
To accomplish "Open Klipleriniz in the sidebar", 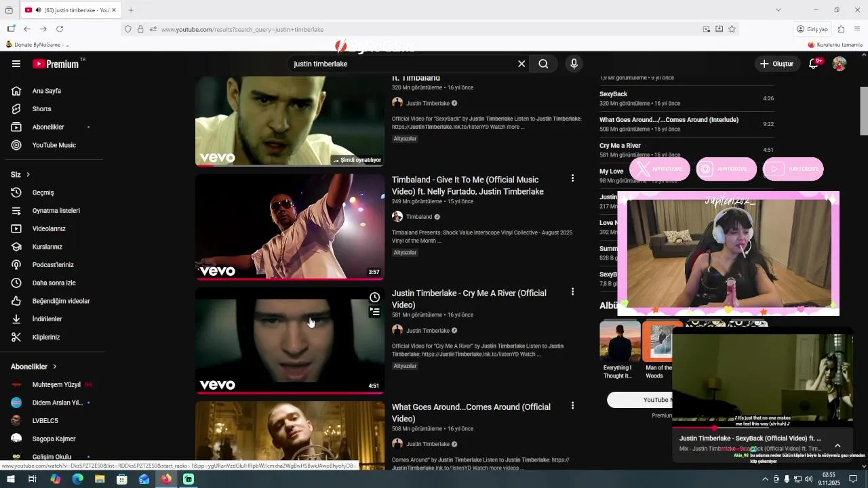I will (x=52, y=337).
